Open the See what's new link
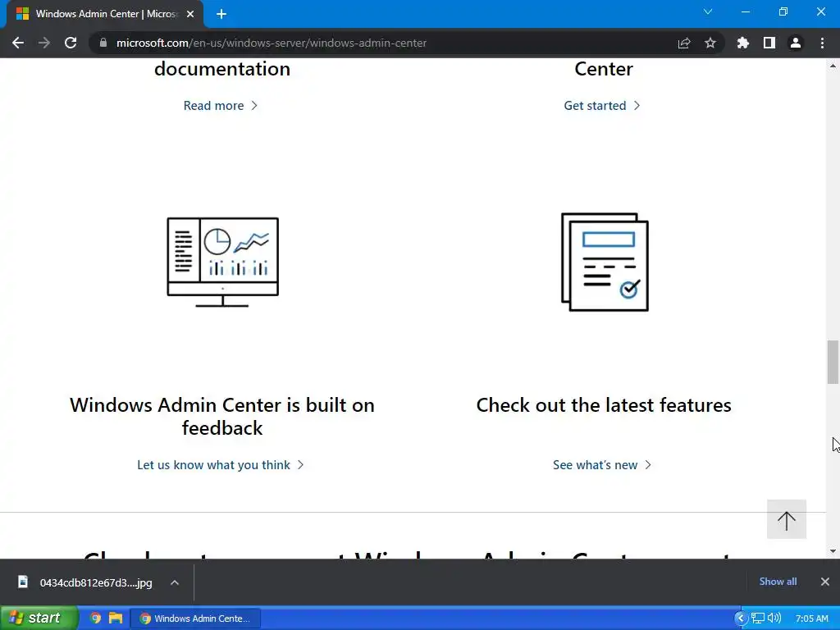Viewport: 840px width, 630px height. pyautogui.click(x=601, y=465)
